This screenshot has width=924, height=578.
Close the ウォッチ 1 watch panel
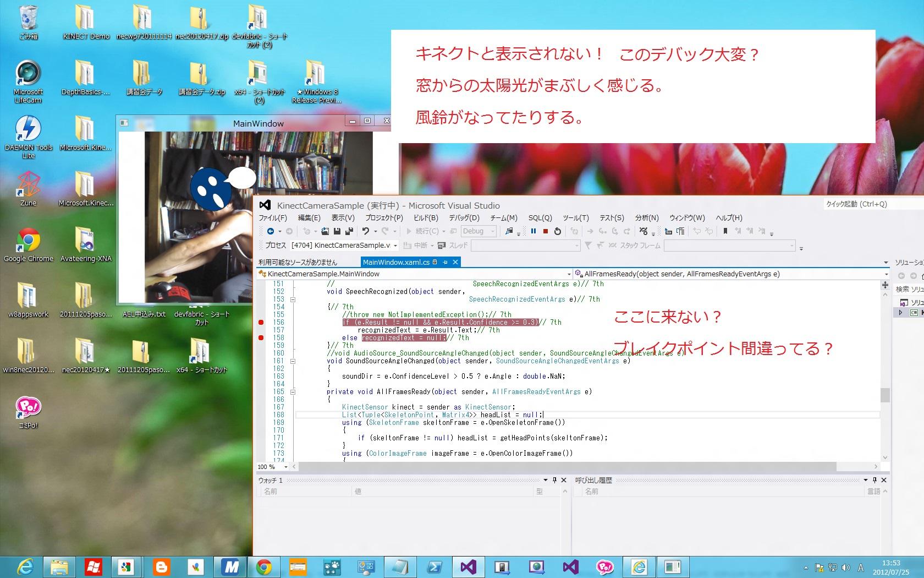(x=564, y=480)
